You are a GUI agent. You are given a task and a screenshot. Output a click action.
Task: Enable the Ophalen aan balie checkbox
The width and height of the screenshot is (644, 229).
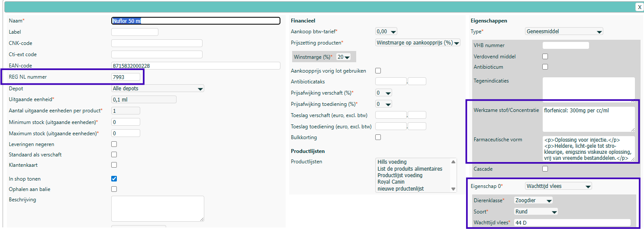[x=114, y=189]
